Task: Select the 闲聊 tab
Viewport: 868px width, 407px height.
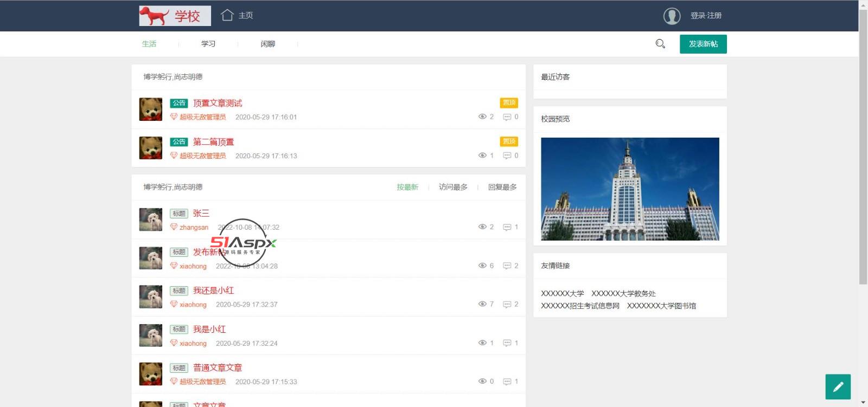Action: point(268,44)
